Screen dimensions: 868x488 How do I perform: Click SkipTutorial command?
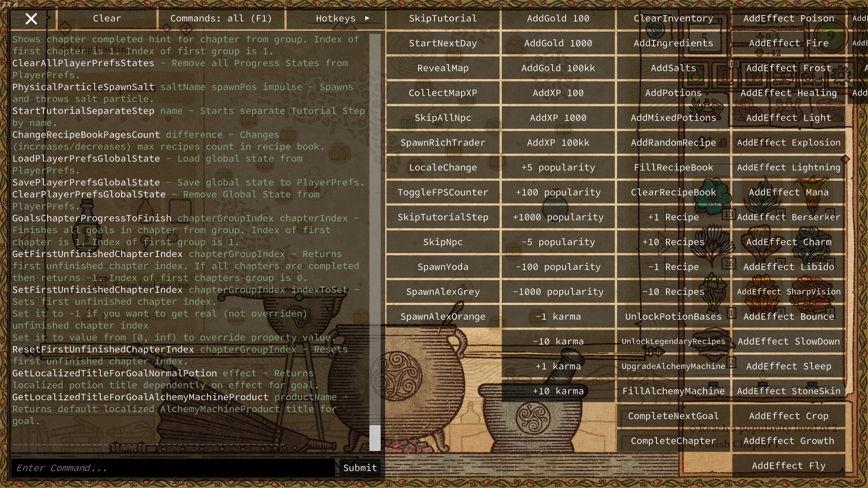click(x=442, y=18)
